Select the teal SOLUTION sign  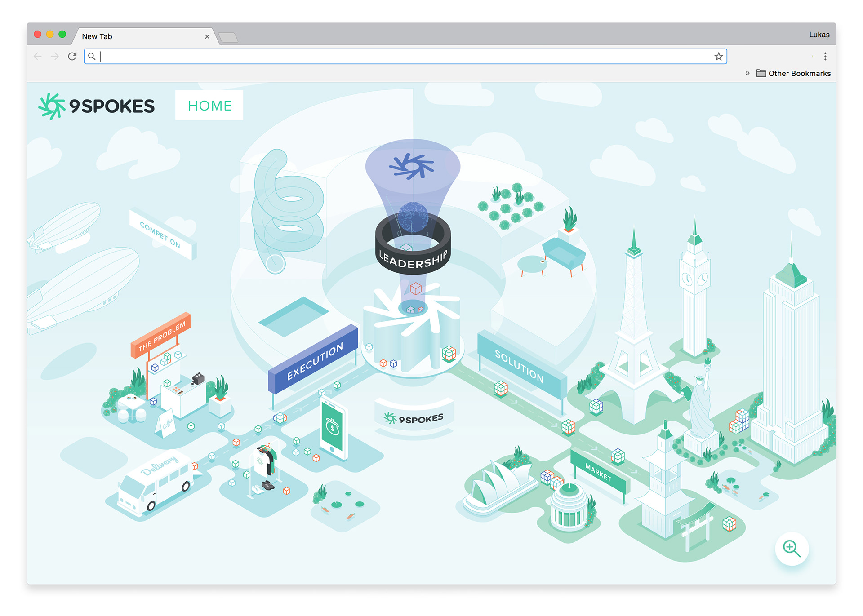coord(520,366)
